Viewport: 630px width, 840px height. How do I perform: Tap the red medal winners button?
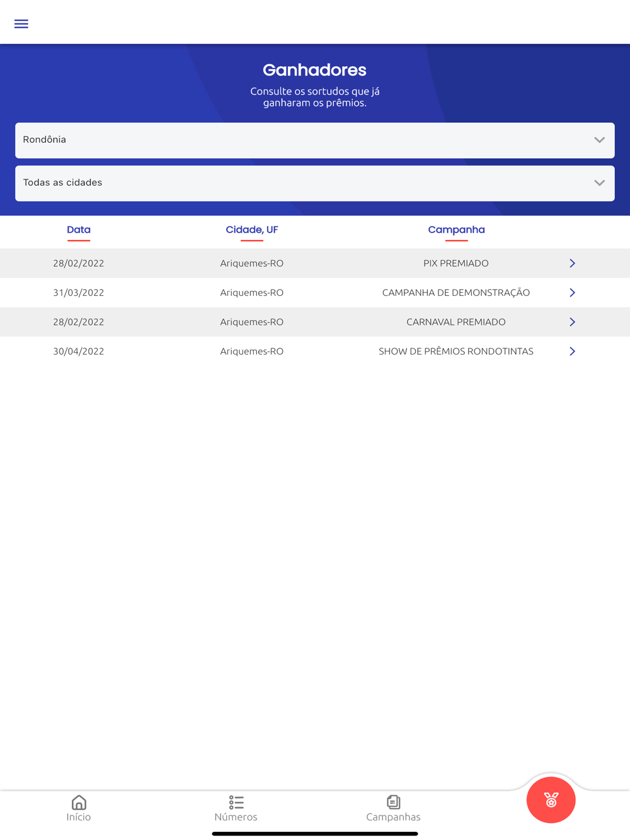[551, 800]
